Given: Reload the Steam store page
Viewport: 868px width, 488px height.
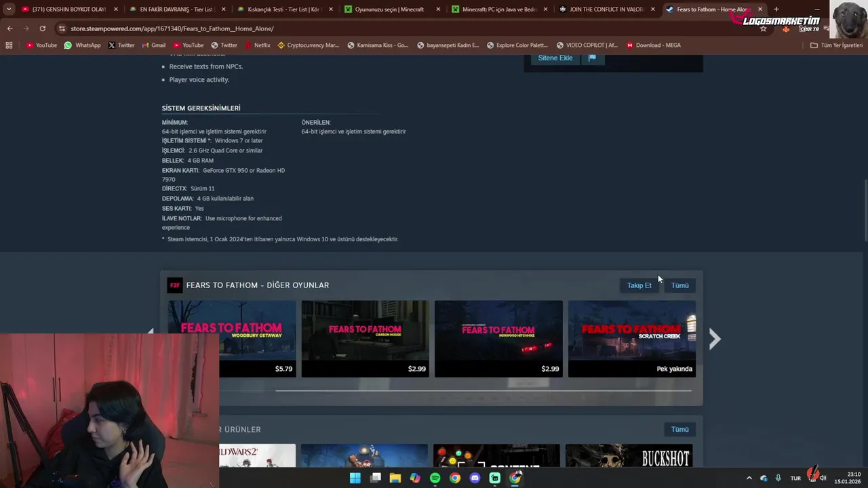Looking at the screenshot, I should tap(42, 28).
